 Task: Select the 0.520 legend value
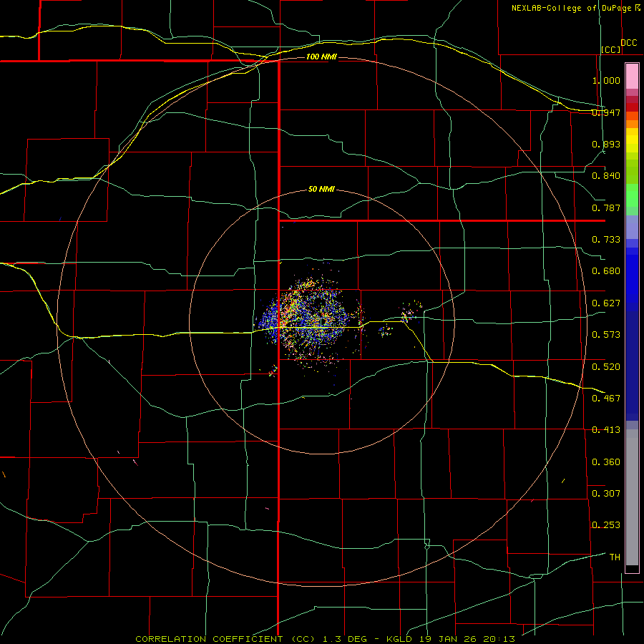point(606,367)
